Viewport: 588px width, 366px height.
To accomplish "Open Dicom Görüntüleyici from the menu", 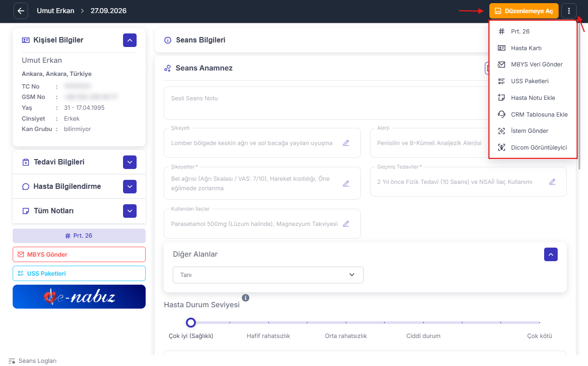I will (x=533, y=147).
